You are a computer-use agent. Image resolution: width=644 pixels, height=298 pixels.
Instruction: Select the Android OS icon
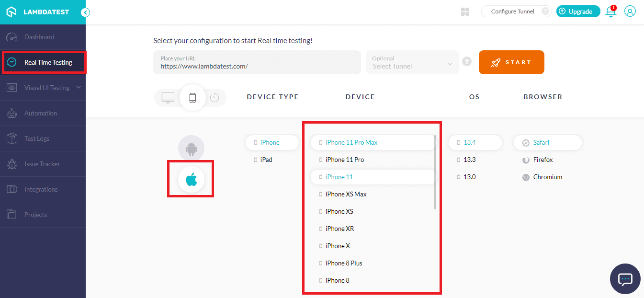[191, 149]
